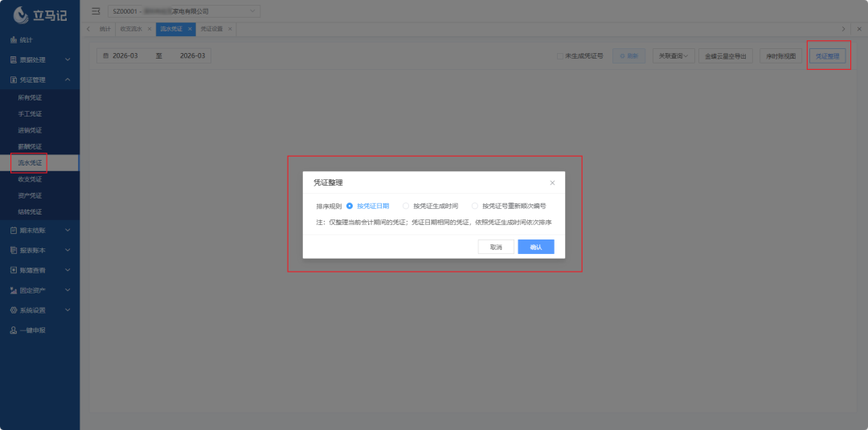Open 所有凭证 in the sidebar menu
This screenshot has height=430, width=868.
[x=31, y=97]
